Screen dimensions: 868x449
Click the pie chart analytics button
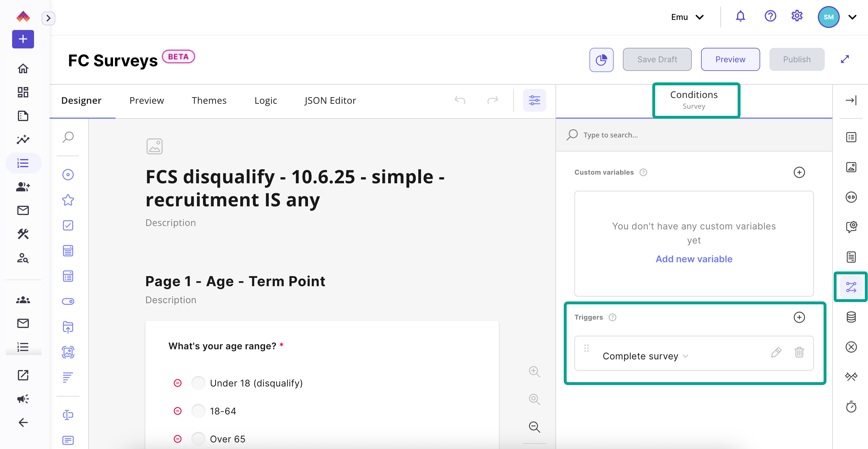coord(601,60)
